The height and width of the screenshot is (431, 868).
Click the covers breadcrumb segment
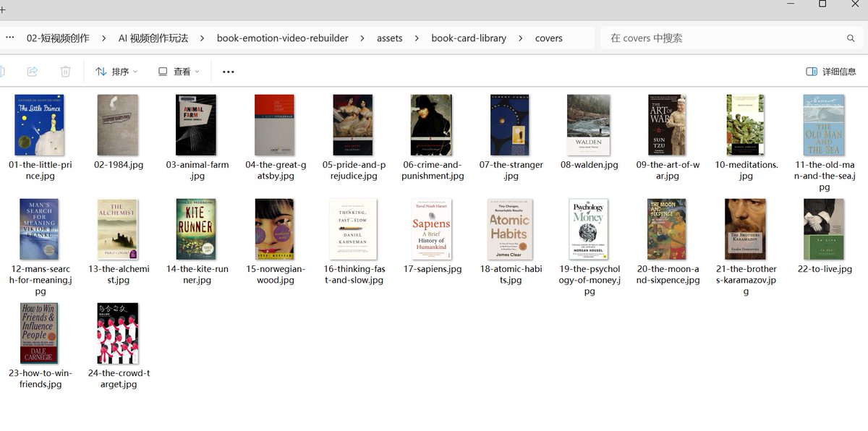[549, 38]
